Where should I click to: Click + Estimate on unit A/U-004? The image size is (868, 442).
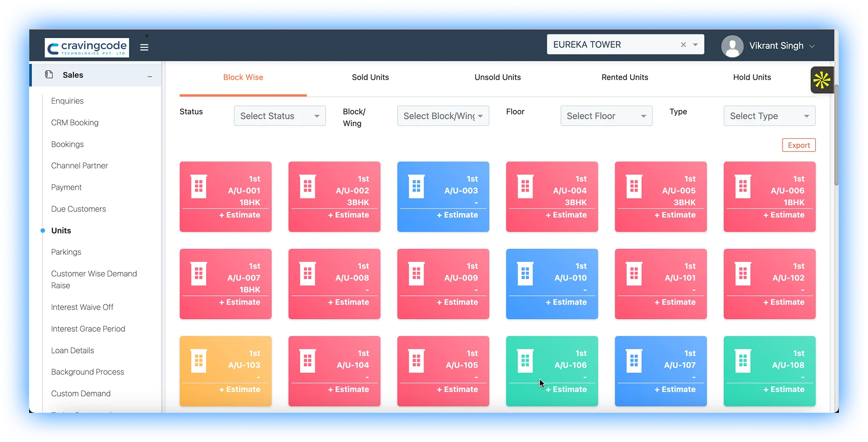tap(566, 215)
